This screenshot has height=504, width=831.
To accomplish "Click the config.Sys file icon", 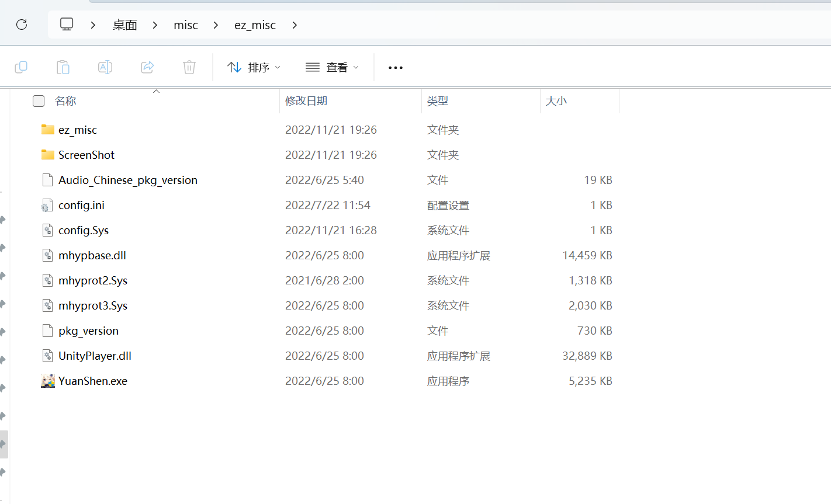I will click(x=48, y=230).
